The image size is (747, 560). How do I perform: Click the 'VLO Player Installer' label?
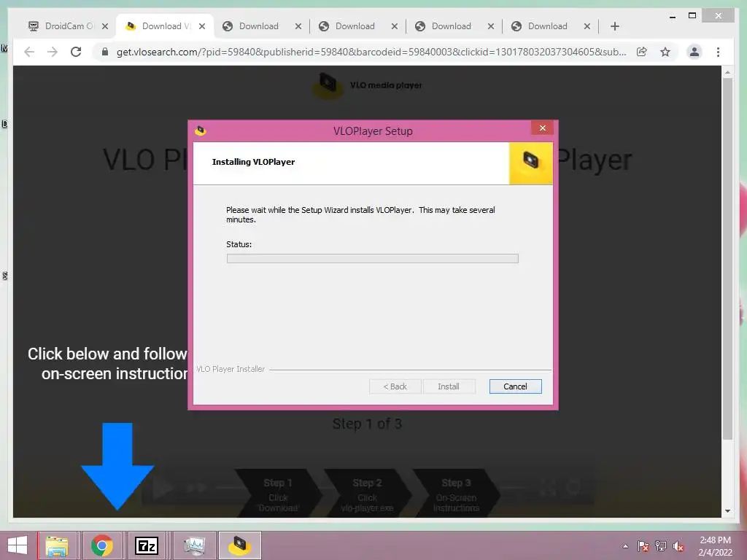click(x=231, y=369)
